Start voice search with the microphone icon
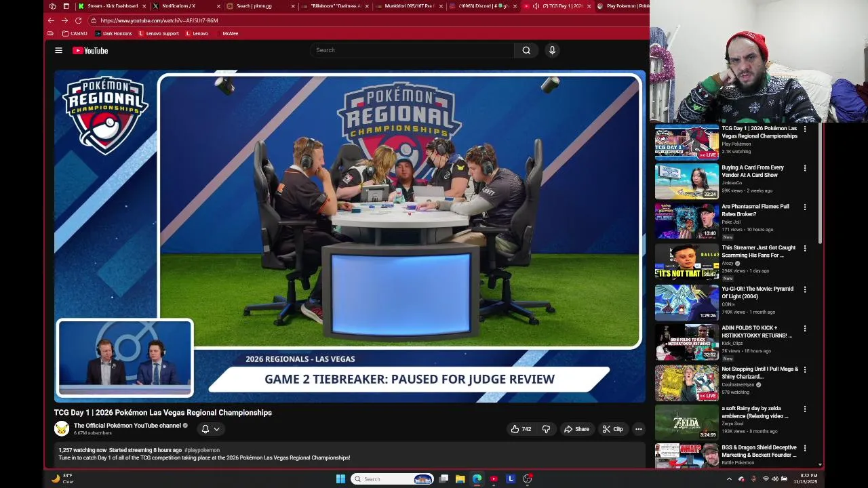This screenshot has height=488, width=868. (552, 50)
